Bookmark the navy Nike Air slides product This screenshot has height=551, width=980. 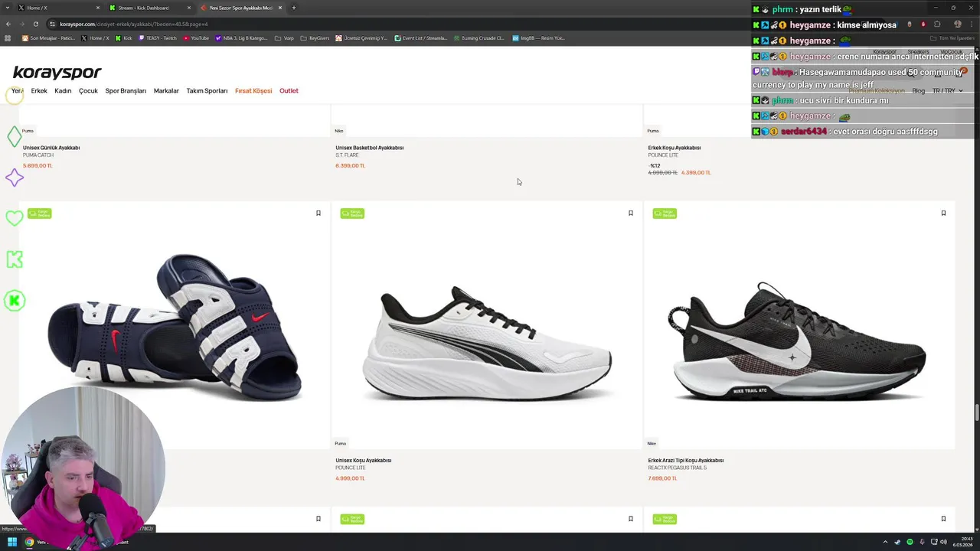(318, 214)
